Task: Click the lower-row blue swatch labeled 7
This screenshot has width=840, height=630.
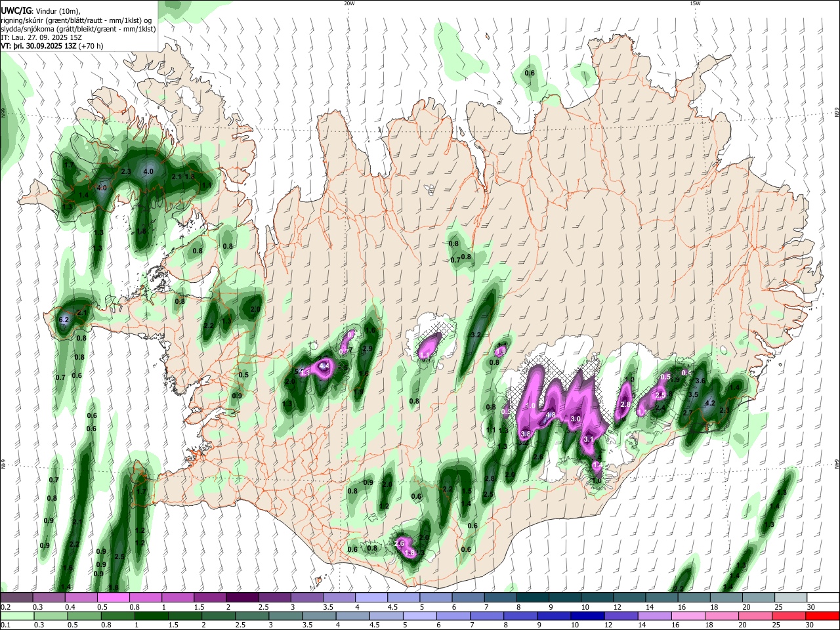Action: 486,616
